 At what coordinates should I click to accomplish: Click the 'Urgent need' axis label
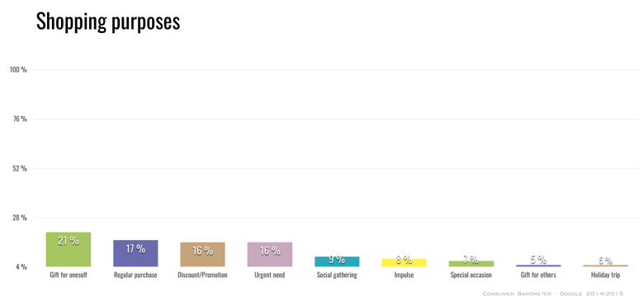270,275
